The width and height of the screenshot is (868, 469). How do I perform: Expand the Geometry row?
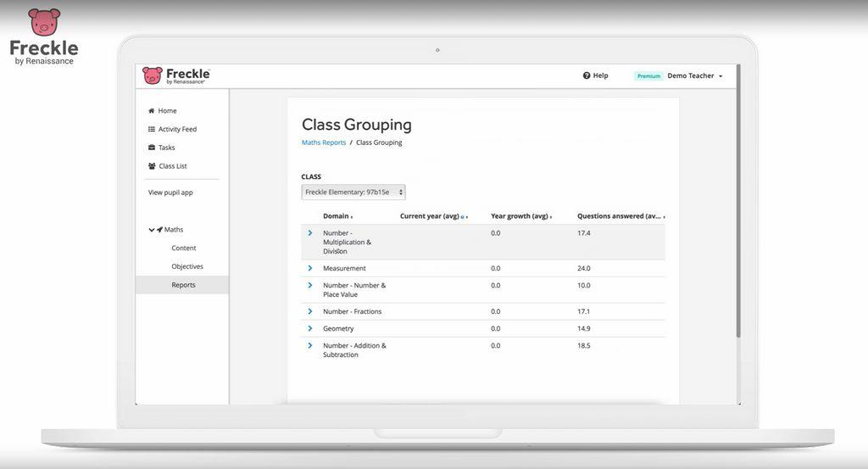(x=310, y=328)
